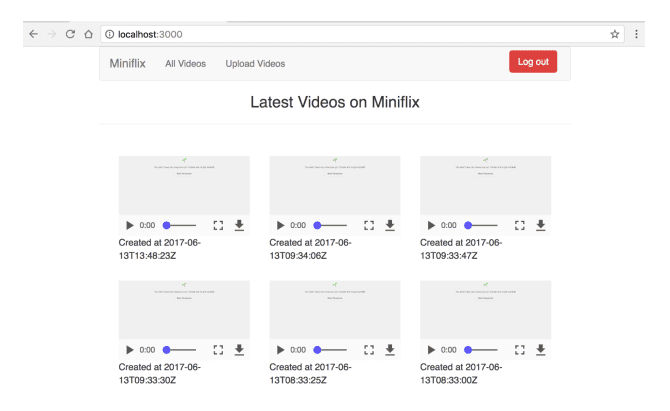The width and height of the screenshot is (670, 411).
Task: Play the video created at 13T09:33:30Z
Action: point(129,350)
